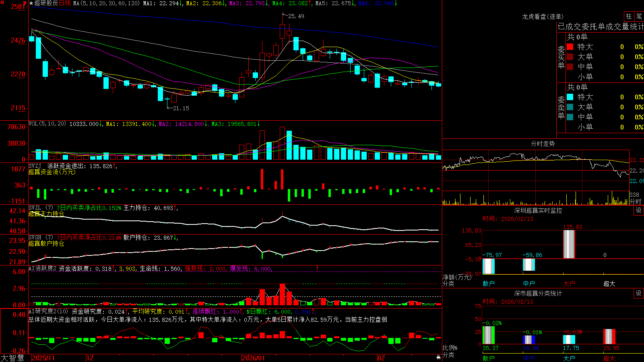Click the 超研股份 stock name

click(x=46, y=3)
